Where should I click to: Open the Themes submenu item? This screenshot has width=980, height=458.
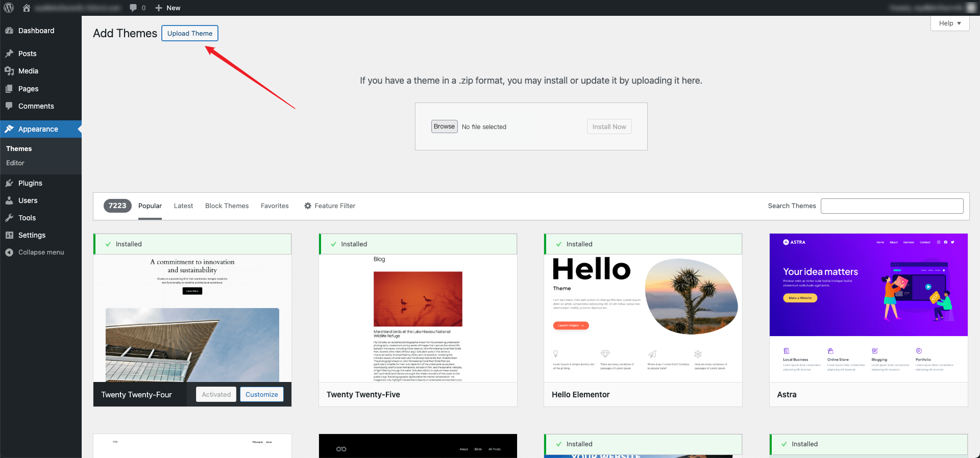coord(19,149)
